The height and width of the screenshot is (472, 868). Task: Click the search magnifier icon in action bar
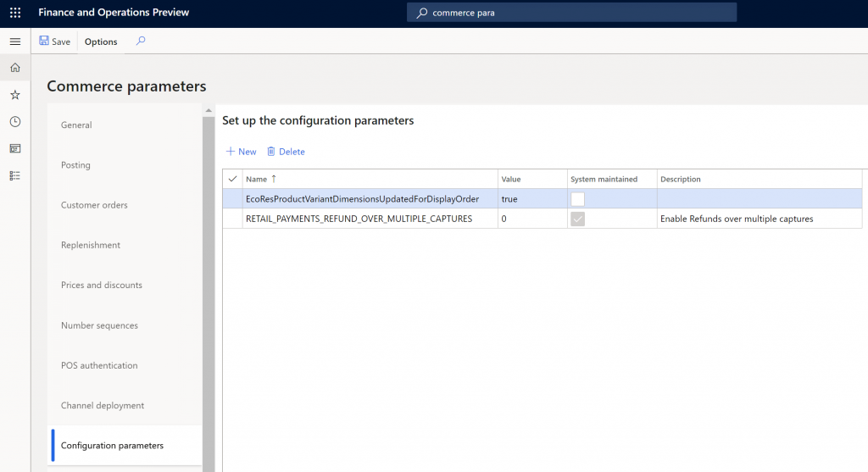[x=141, y=41]
